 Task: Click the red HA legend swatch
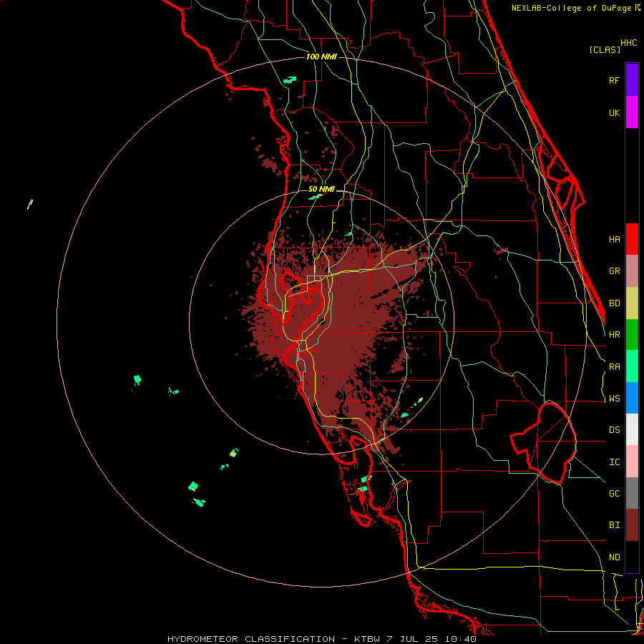click(632, 239)
